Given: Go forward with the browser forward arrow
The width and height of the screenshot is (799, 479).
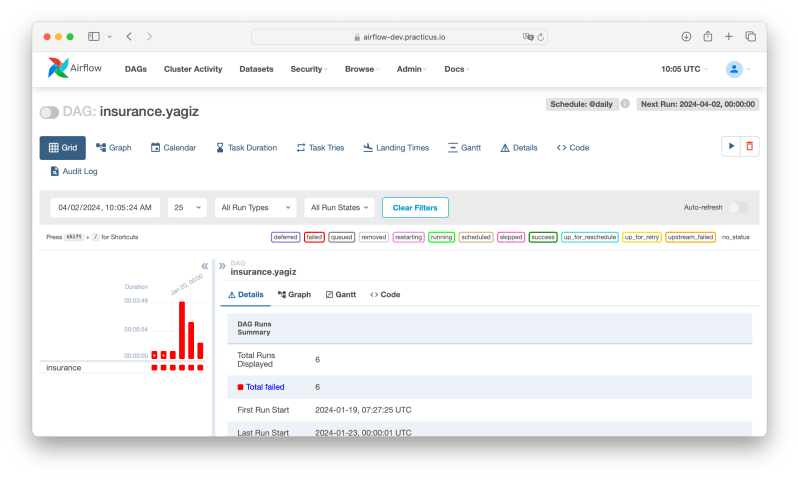Looking at the screenshot, I should coord(149,36).
